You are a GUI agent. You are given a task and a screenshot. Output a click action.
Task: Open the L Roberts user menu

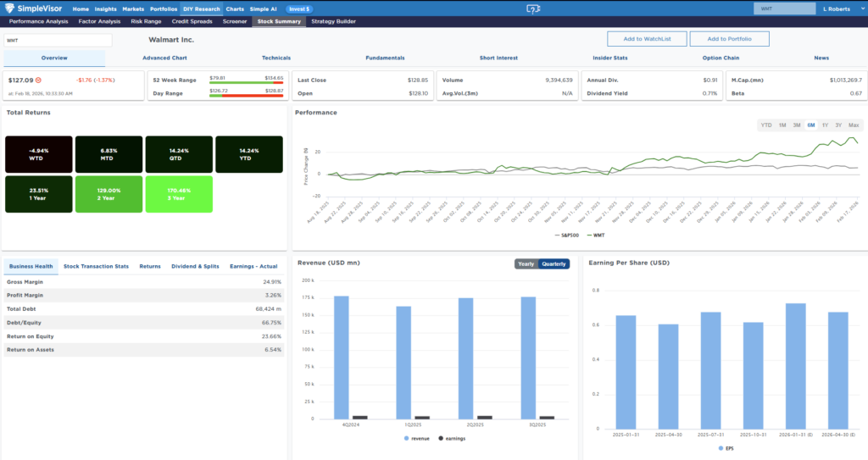tap(836, 8)
